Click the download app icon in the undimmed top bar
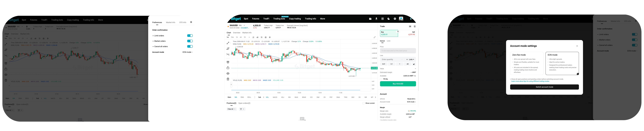Viewport: 644px width, 131px height. [x=376, y=19]
